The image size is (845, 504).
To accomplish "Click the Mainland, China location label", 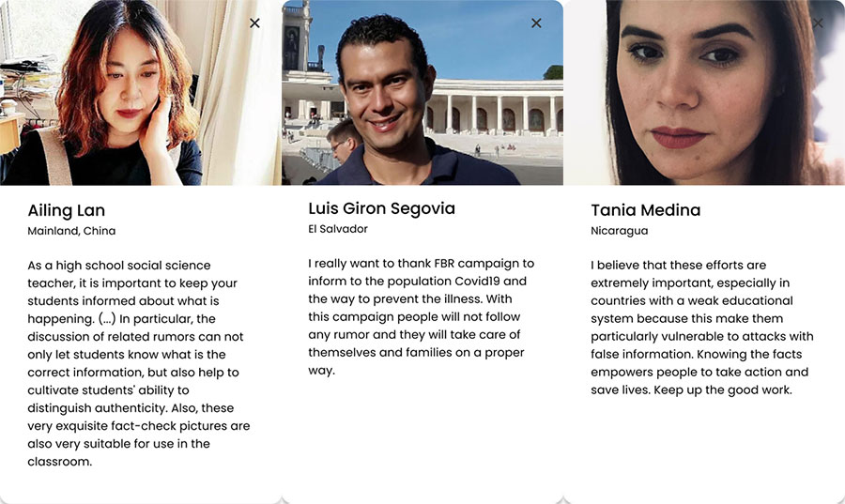I will (x=71, y=231).
